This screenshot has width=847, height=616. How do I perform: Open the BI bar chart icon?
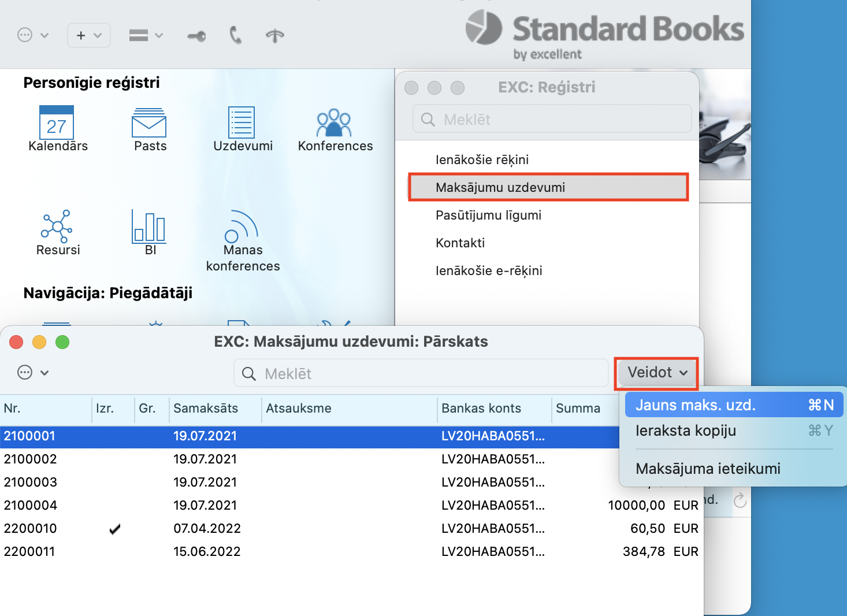tap(149, 227)
